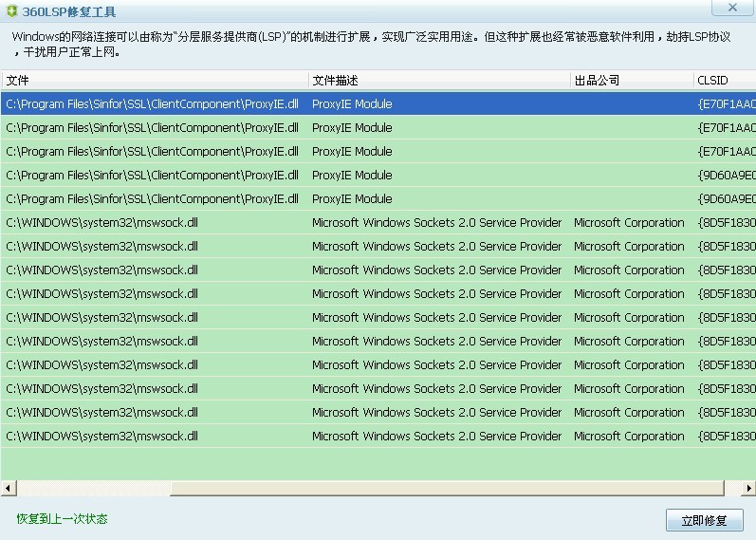Select the first mswsock.dll file row

point(378,222)
